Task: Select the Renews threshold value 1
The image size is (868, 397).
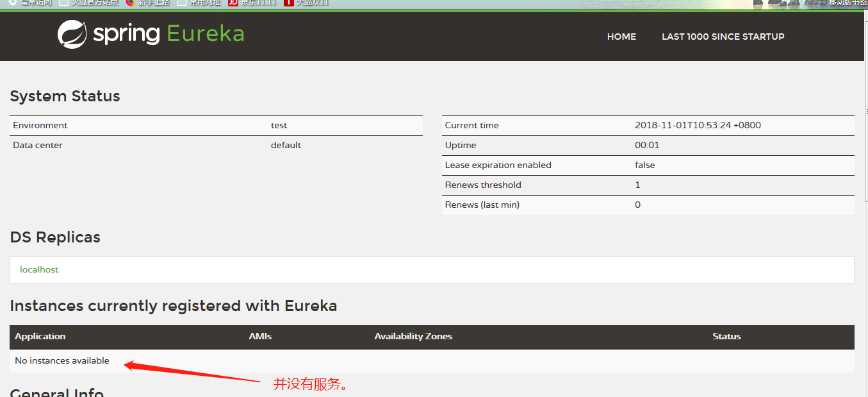Action: pos(637,185)
